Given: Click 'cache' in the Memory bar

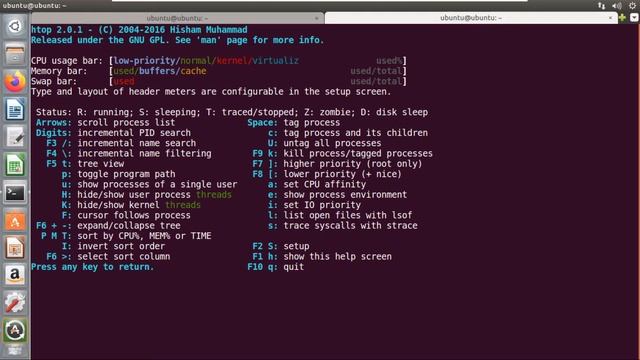Looking at the screenshot, I should [x=193, y=71].
